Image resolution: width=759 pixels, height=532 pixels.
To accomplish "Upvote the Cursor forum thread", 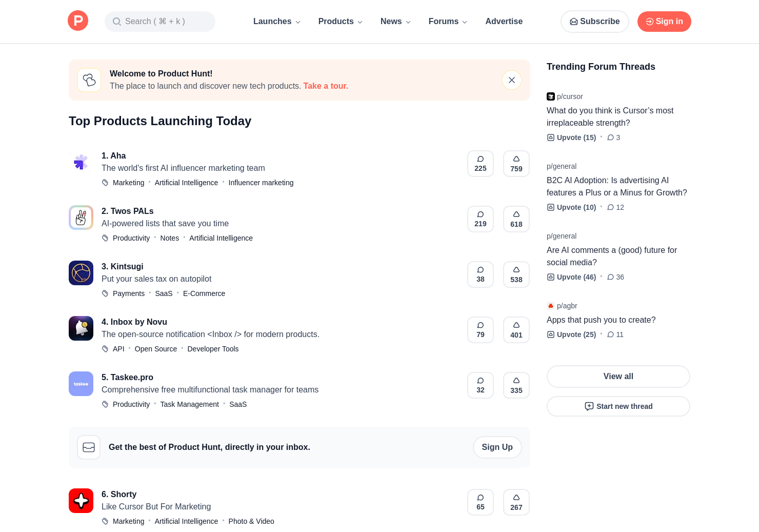I will point(571,137).
